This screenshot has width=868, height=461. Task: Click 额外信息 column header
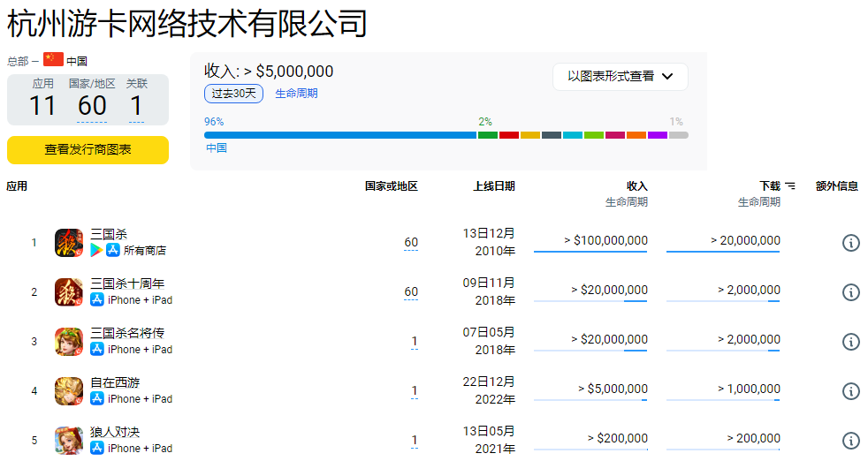(x=836, y=186)
